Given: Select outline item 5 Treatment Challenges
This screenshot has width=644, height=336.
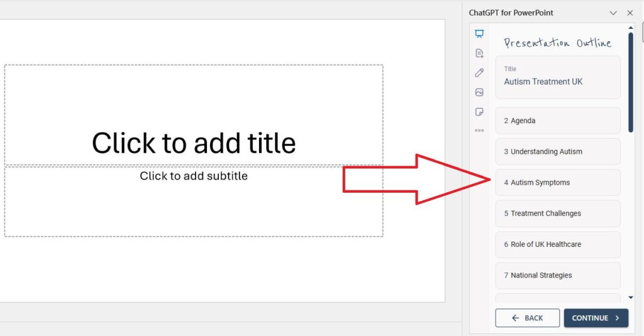Looking at the screenshot, I should (x=558, y=214).
